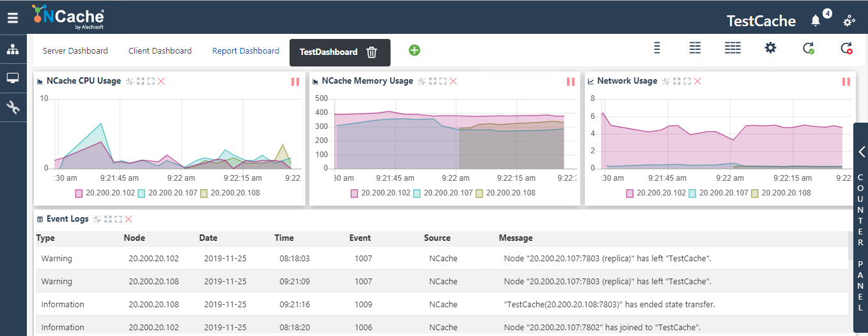868x336 pixels.
Task: Toggle 20.200.20.108 legend in Memory chart
Action: point(505,193)
